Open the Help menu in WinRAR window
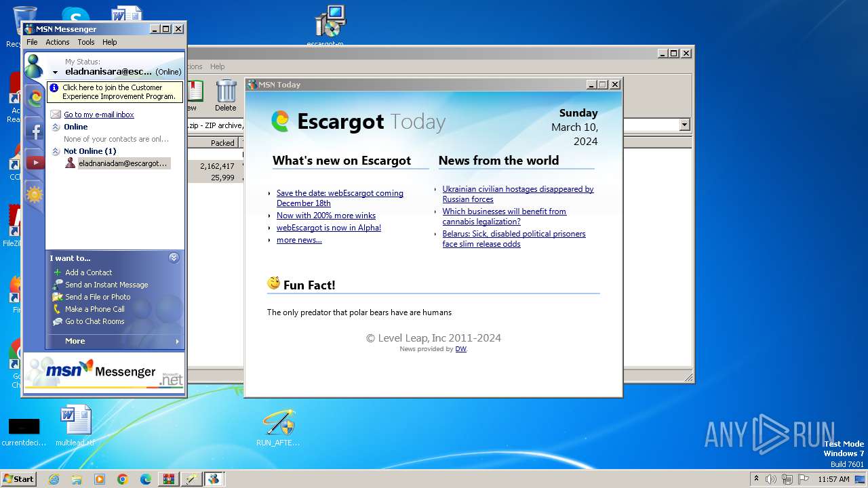 (217, 66)
